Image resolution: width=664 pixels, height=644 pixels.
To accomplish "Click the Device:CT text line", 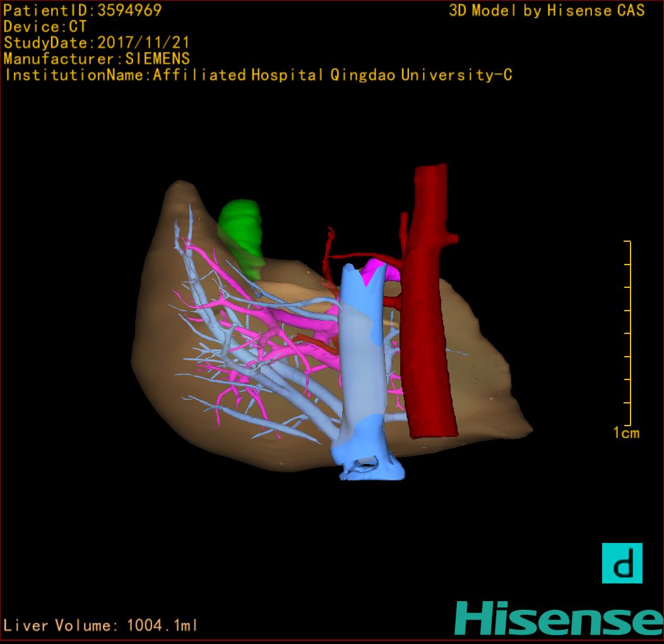I will click(x=45, y=27).
